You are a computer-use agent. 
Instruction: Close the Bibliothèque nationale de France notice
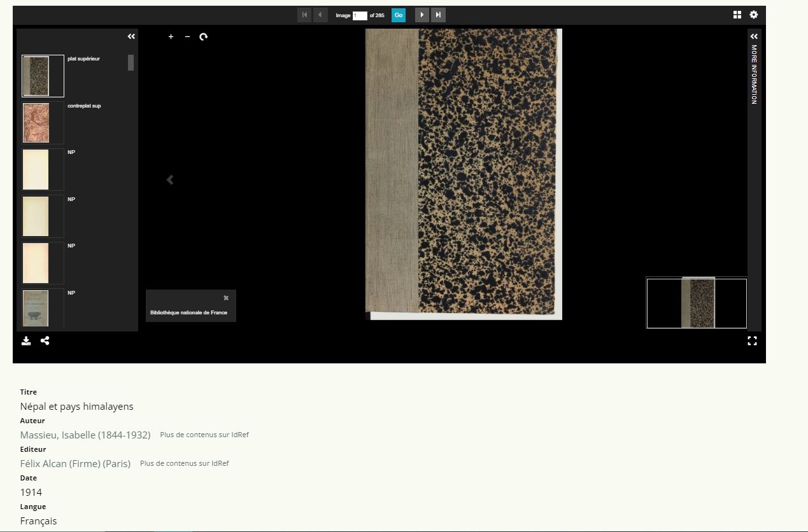coord(226,298)
